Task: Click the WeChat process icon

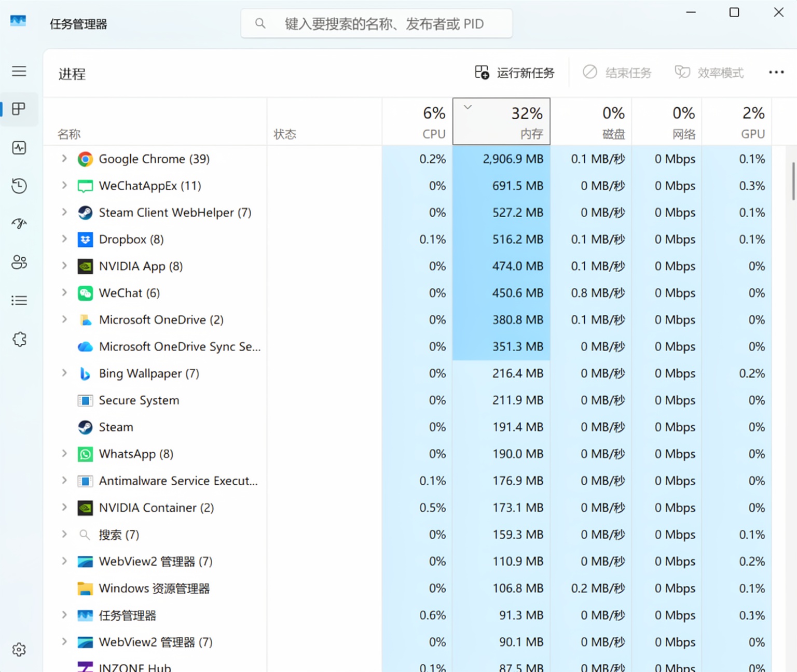Action: (x=85, y=293)
